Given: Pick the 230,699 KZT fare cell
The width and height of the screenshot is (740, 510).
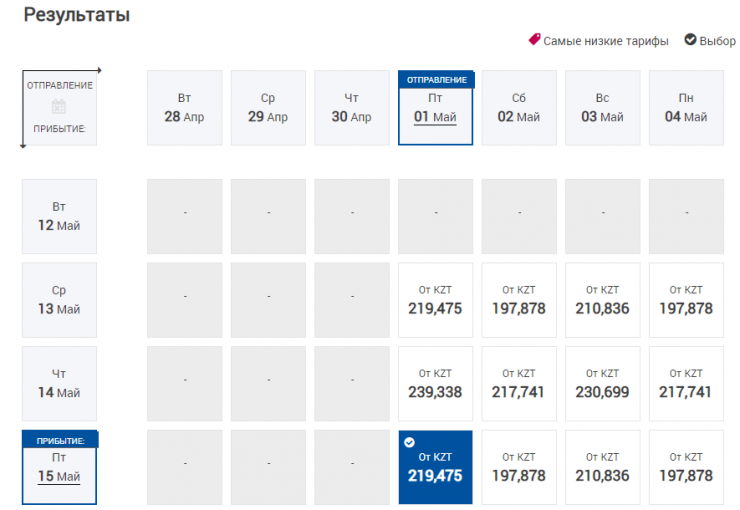Looking at the screenshot, I should (602, 383).
